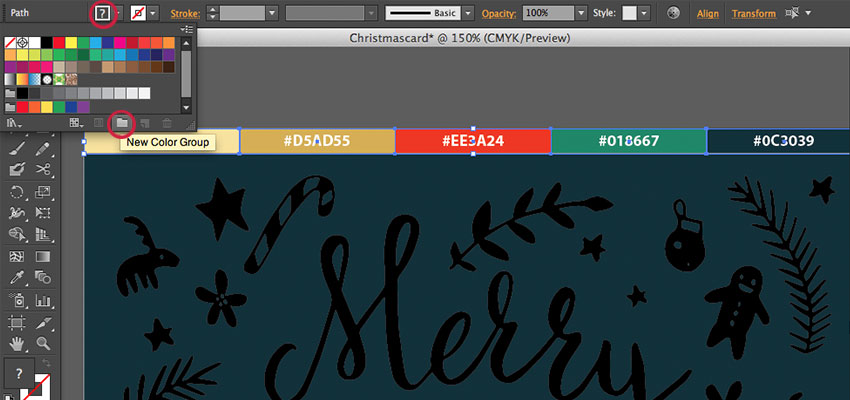The width and height of the screenshot is (850, 400).
Task: Click the Recolor Artwork wheel icon
Action: (x=673, y=14)
